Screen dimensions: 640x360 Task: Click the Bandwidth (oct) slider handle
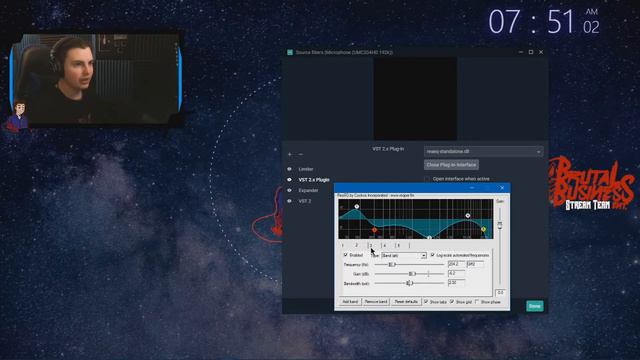[409, 283]
